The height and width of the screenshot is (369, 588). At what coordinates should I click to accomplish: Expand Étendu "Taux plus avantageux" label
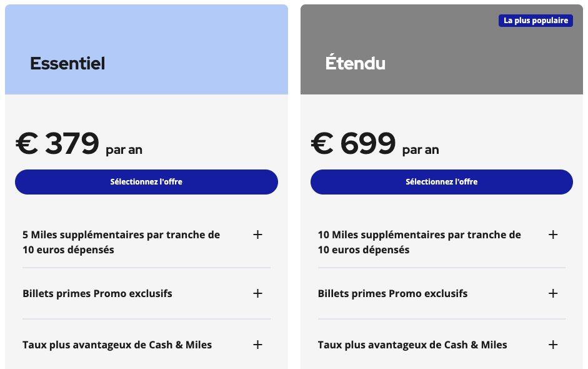tap(412, 345)
